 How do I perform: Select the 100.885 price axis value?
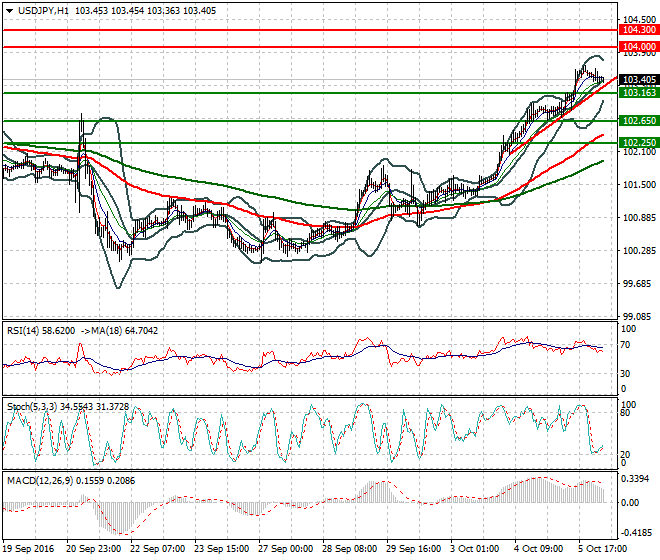pyautogui.click(x=639, y=218)
